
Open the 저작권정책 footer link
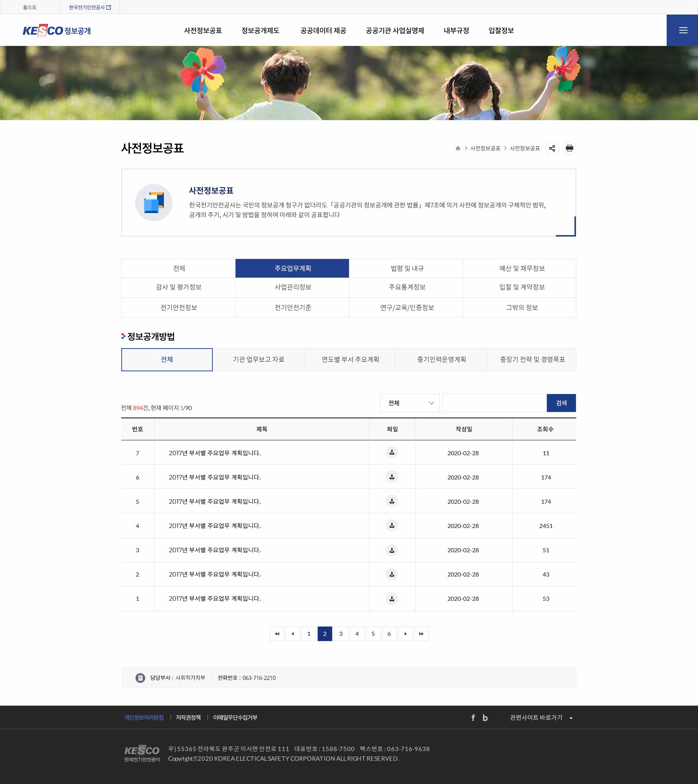click(x=188, y=718)
